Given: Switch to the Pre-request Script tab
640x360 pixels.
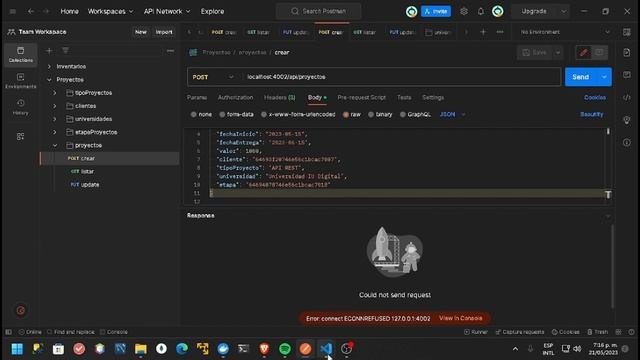Looking at the screenshot, I should pos(361,98).
